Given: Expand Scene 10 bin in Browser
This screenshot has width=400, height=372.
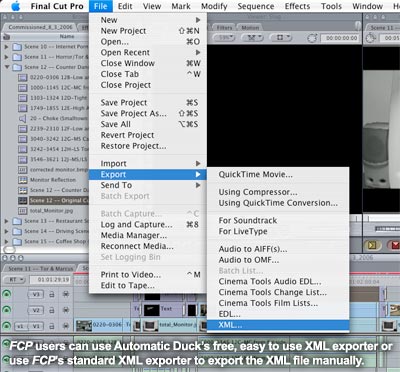Looking at the screenshot, I should (6, 47).
